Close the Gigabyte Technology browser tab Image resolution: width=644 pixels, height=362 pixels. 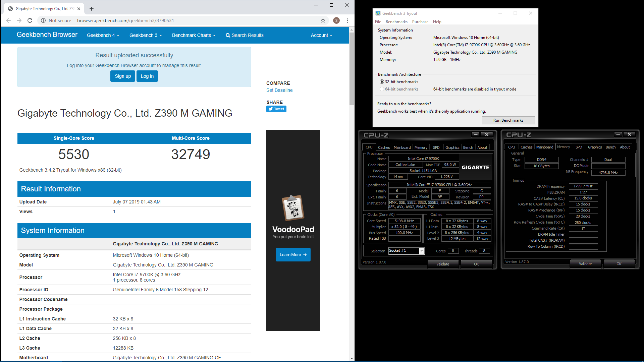point(79,9)
